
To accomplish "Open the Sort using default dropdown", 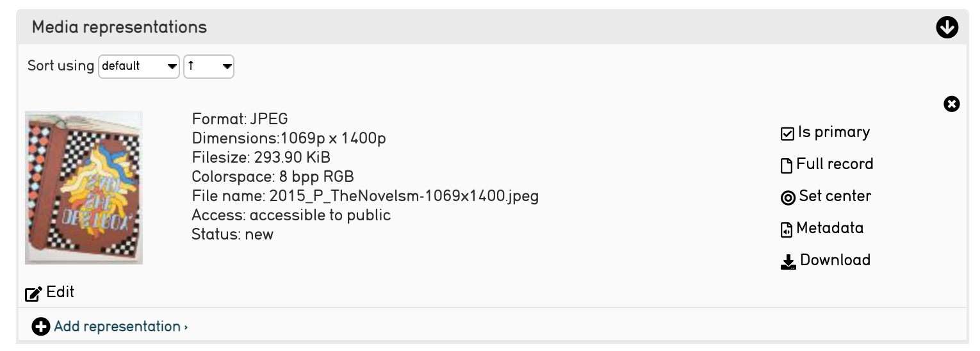I will pos(138,66).
